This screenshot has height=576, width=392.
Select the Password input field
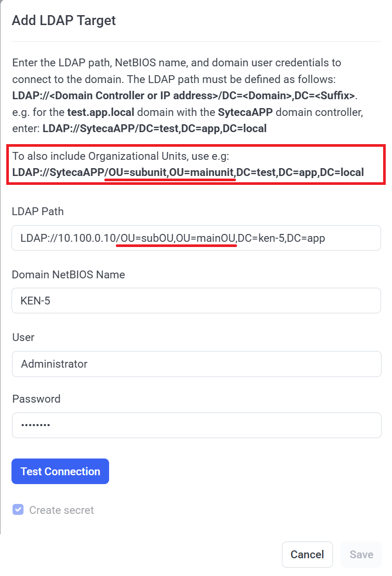196,425
